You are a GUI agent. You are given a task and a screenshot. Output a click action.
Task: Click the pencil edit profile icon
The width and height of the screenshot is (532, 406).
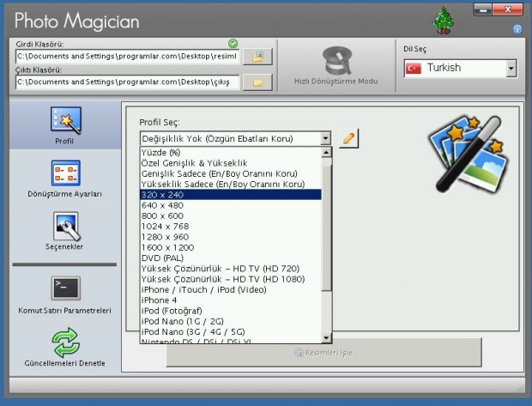pos(348,138)
